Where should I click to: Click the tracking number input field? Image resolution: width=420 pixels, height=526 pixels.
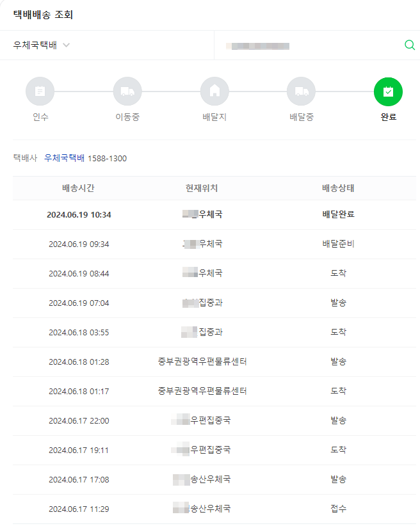pos(288,45)
